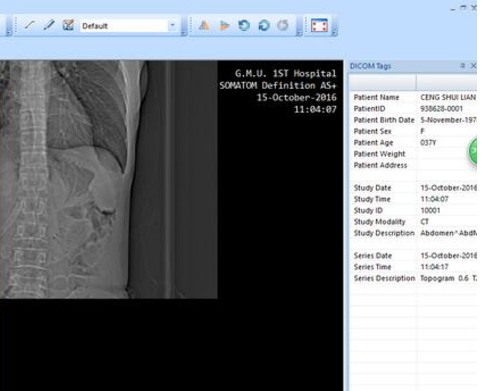Viewport: 483px width, 391px height.
Task: Flip the image vertically
Action: 224,25
